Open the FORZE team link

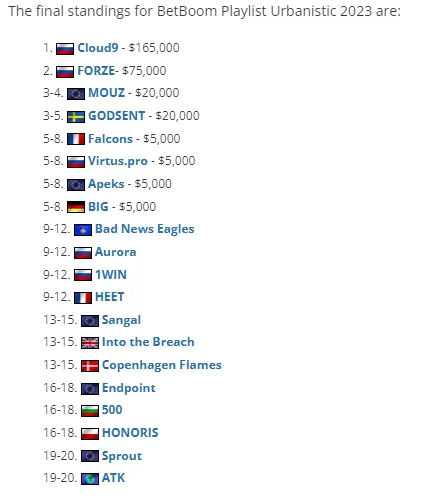pyautogui.click(x=96, y=71)
